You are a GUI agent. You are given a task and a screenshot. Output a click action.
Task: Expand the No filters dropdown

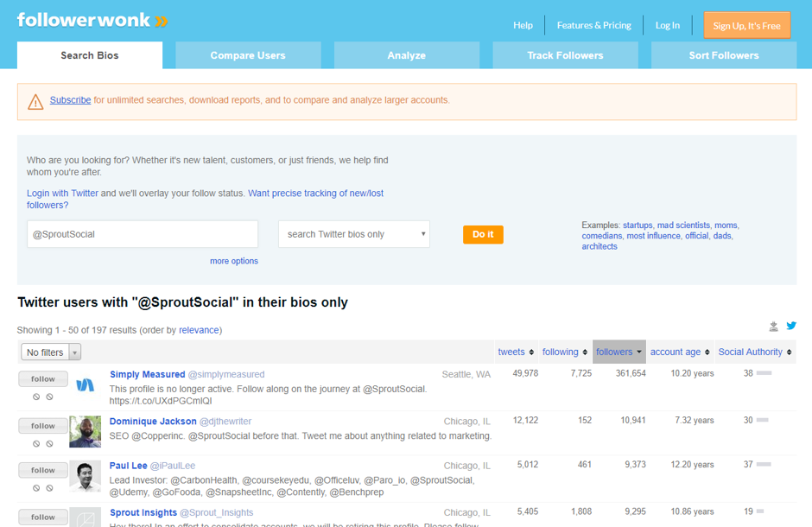[x=51, y=352]
